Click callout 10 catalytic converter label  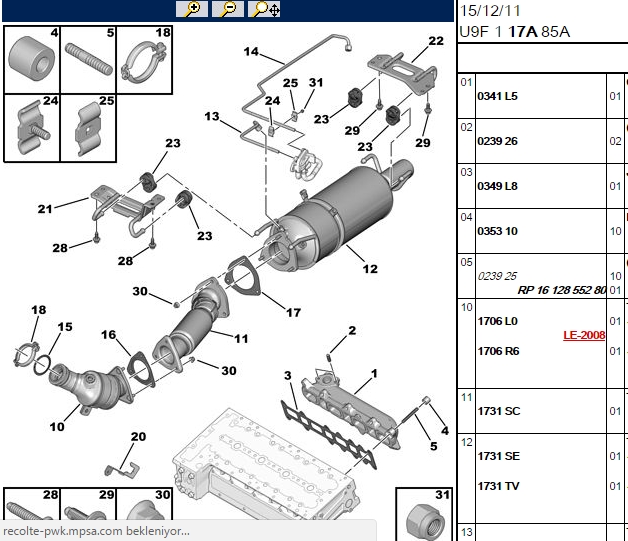click(x=57, y=426)
